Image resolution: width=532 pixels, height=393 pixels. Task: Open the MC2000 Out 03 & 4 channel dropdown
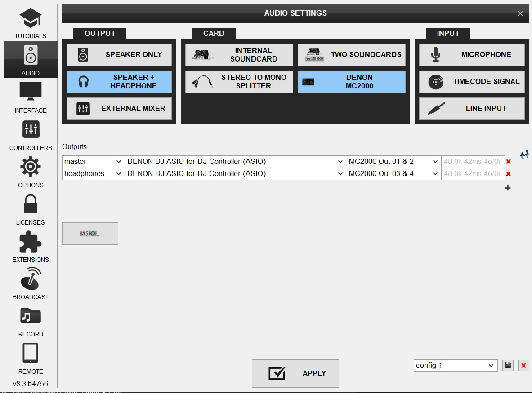point(394,174)
